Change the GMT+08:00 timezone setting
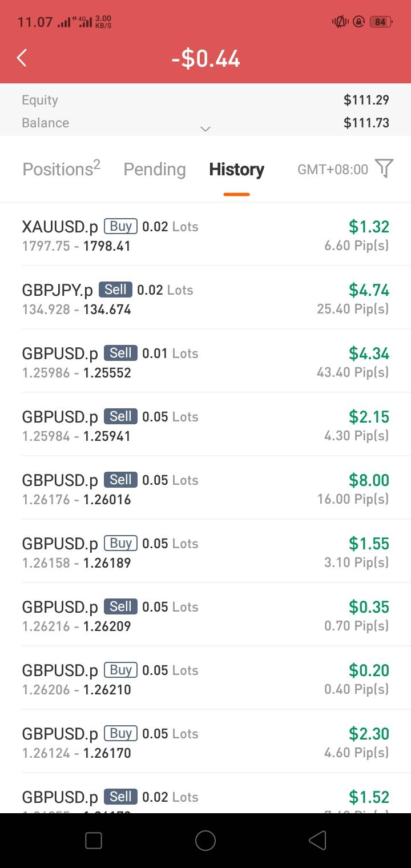This screenshot has width=411, height=868. point(333,169)
